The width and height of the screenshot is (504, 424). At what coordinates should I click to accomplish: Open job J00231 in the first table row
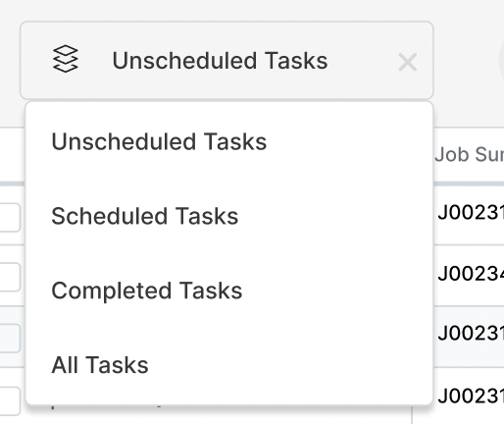(471, 212)
